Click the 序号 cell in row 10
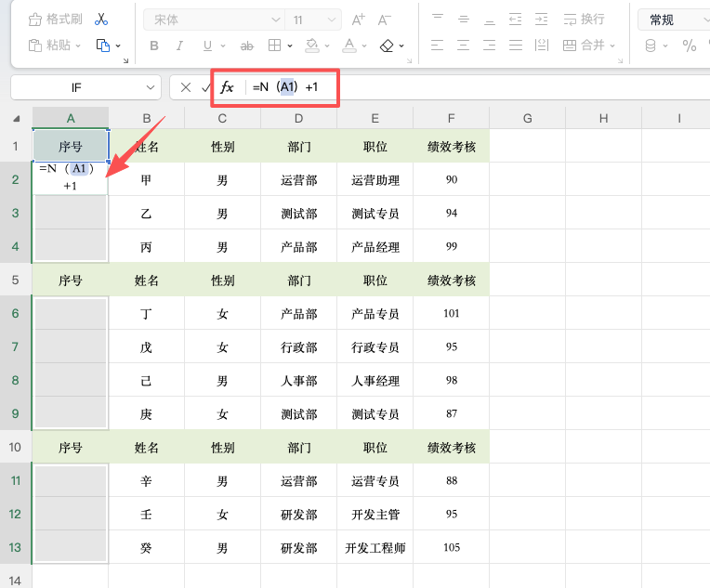The width and height of the screenshot is (710, 588). click(x=71, y=447)
